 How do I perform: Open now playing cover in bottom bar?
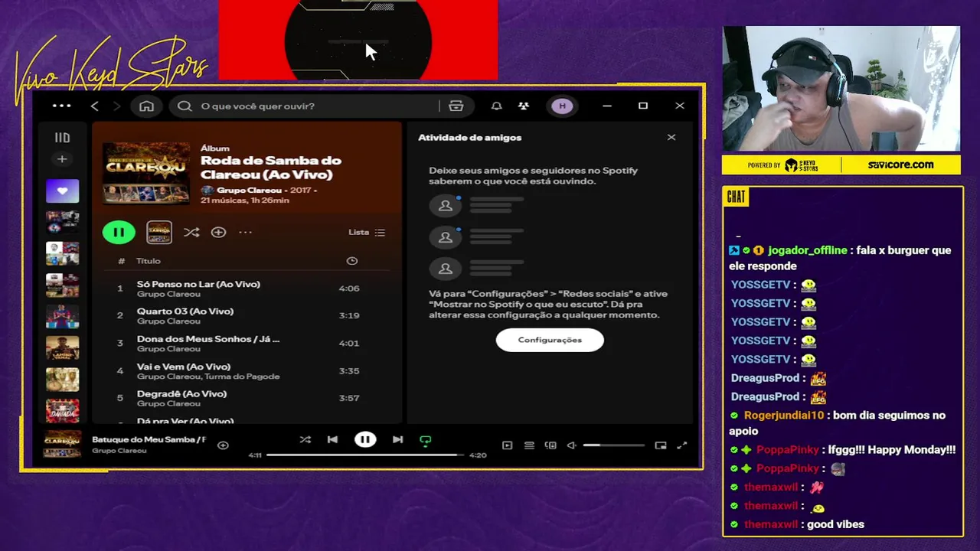[62, 445]
